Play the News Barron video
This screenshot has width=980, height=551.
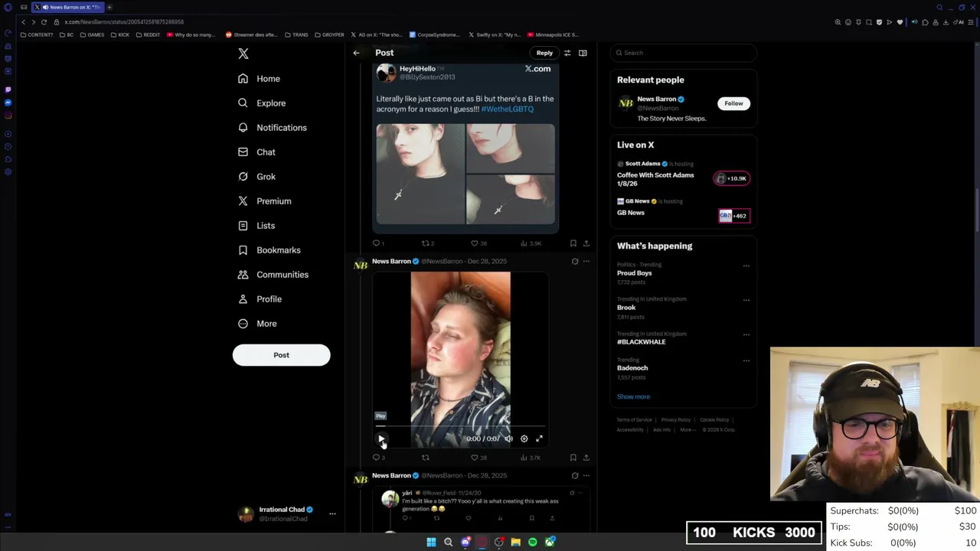coord(381,439)
